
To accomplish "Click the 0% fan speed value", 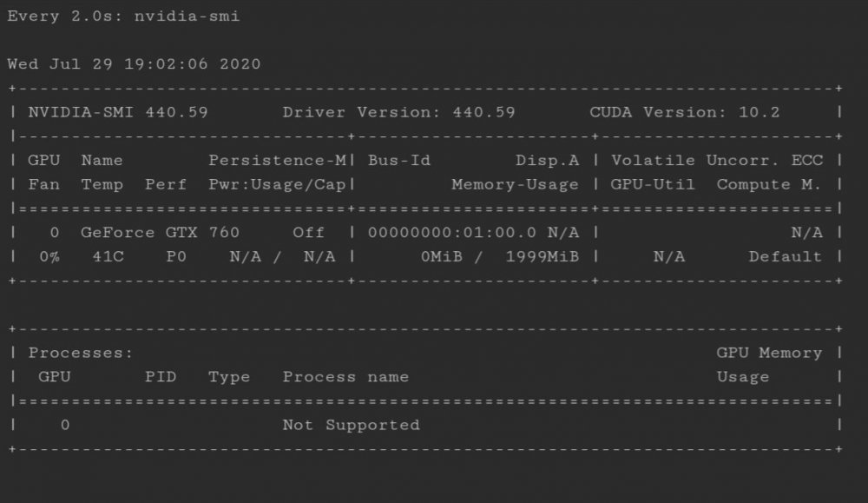I will [x=49, y=257].
